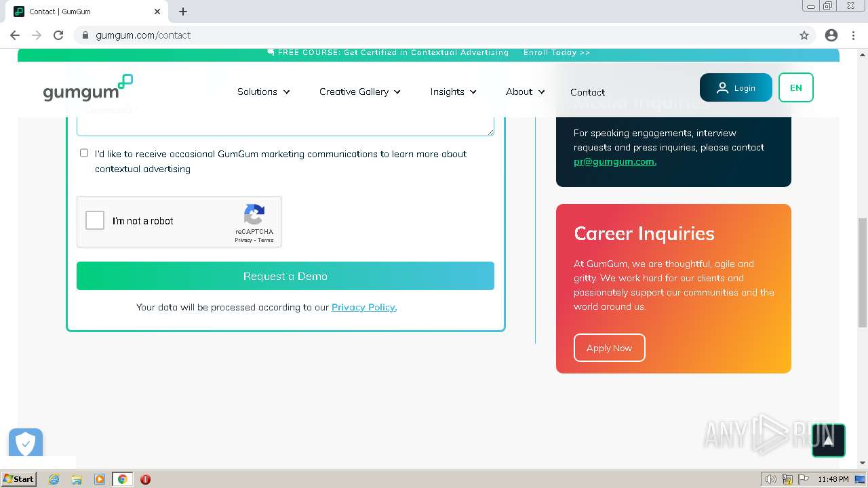Open the Chrome profile avatar icon

(831, 35)
